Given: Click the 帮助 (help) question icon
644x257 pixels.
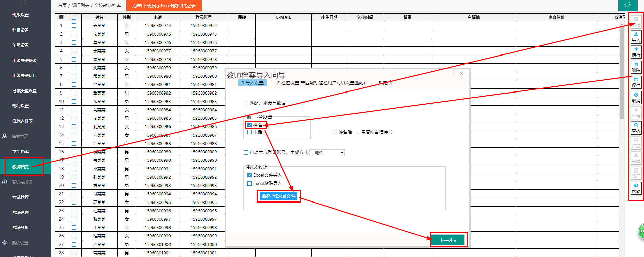Looking at the screenshot, I should point(636,188).
